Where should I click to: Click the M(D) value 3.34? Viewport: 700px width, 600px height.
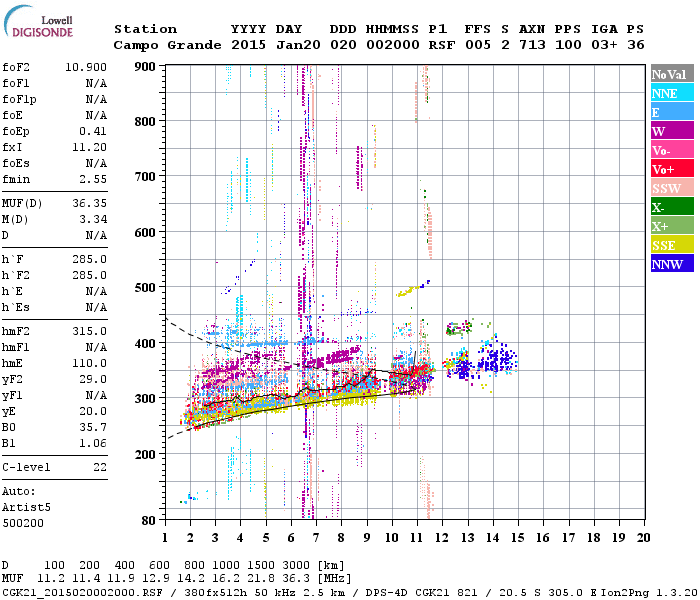(93, 219)
